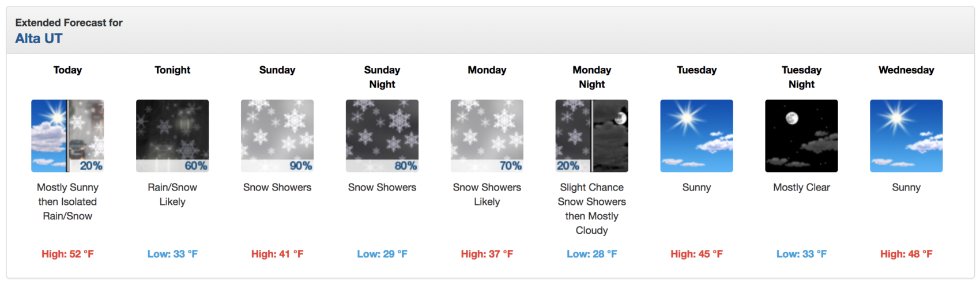This screenshot has width=980, height=282.
Task: Select the Rain/Snow Likely description
Action: [172, 195]
